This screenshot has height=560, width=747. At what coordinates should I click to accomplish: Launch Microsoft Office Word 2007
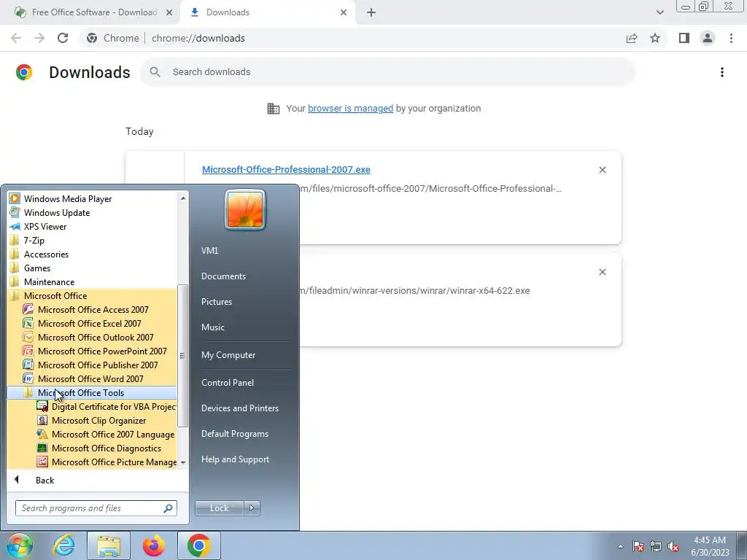click(x=93, y=378)
